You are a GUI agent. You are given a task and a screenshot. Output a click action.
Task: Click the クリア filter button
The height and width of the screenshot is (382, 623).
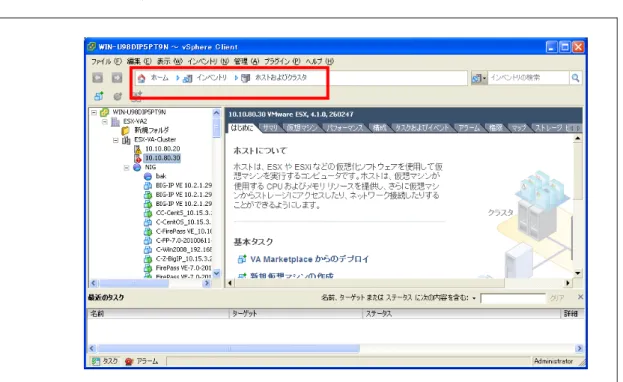(557, 298)
